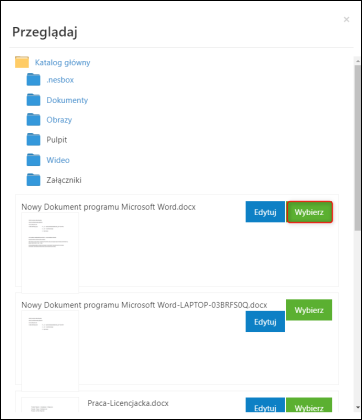Open thumbnail of Nowy Dokument Microsoft Word.docx

click(50, 253)
